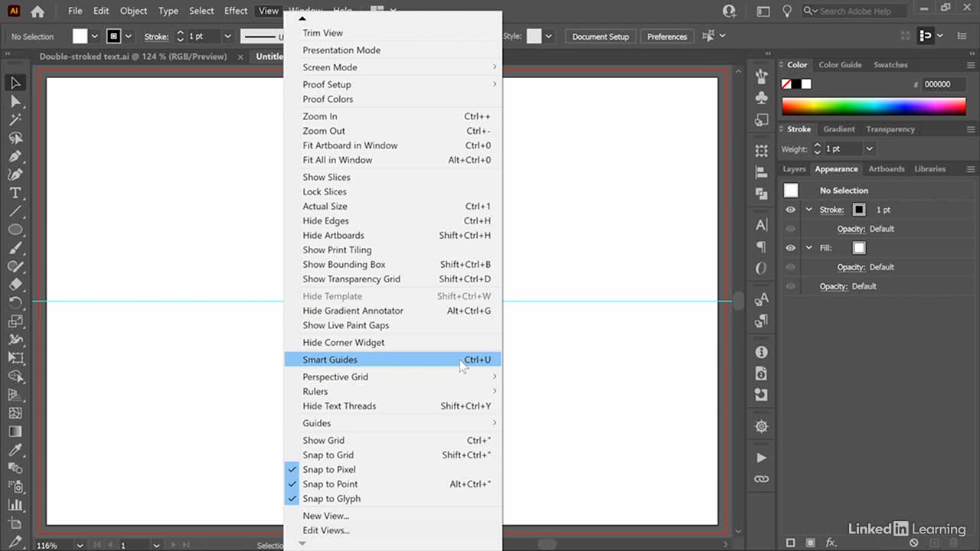The height and width of the screenshot is (551, 980).
Task: Toggle Snap to Grid option
Action: pos(393,455)
